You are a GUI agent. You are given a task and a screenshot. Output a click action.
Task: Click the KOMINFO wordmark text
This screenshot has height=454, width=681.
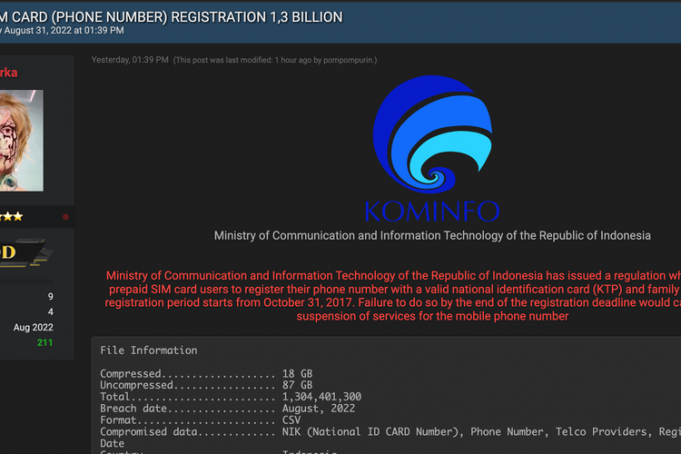(432, 211)
